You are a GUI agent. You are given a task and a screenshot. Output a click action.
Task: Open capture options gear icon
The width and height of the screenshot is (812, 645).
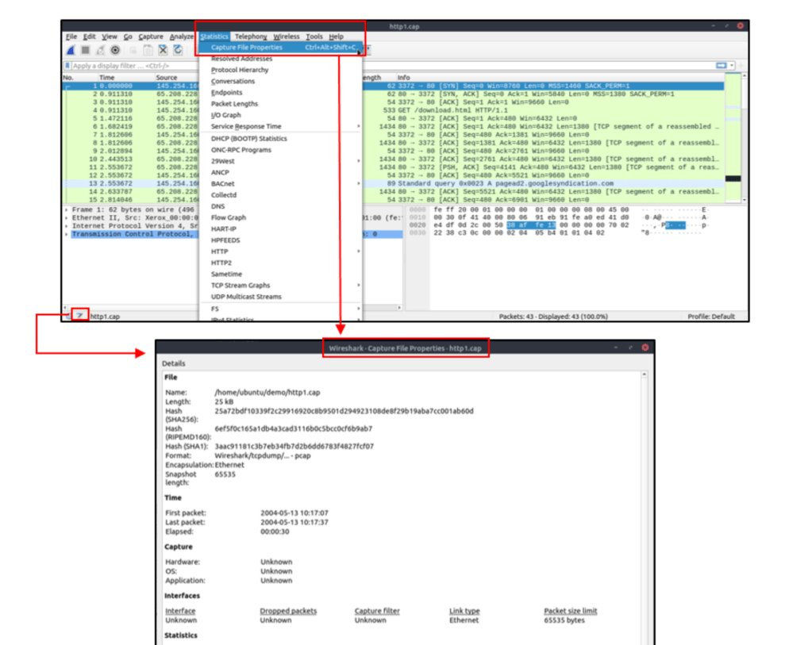tap(115, 49)
